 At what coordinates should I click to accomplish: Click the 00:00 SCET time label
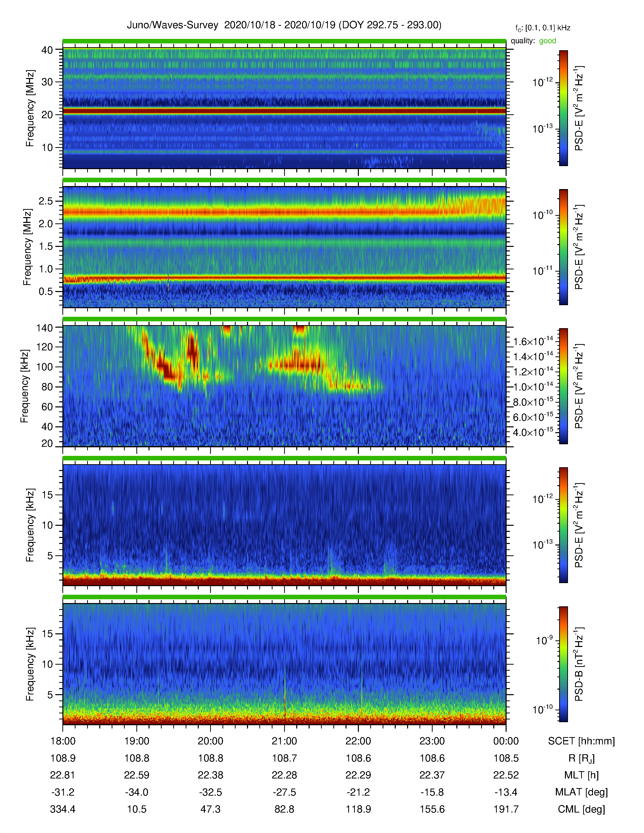pos(506,741)
